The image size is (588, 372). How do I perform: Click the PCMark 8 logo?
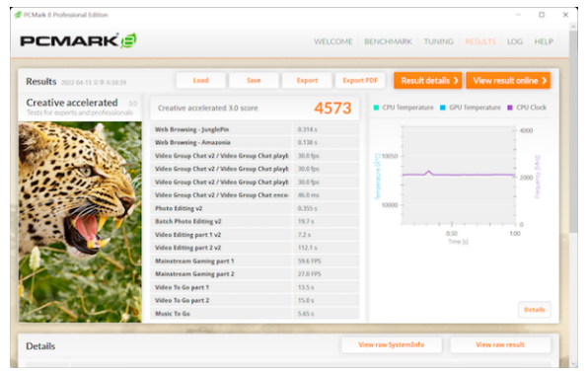click(78, 40)
